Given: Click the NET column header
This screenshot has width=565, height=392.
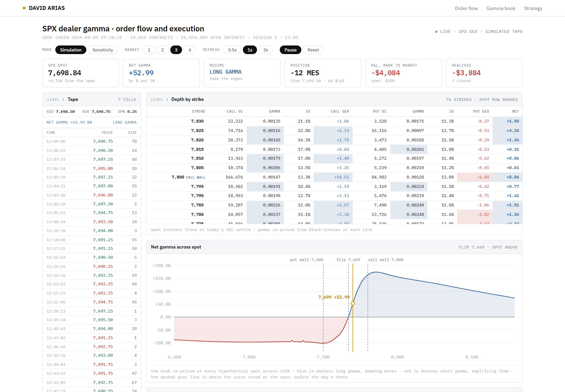Looking at the screenshot, I should 515,111.
